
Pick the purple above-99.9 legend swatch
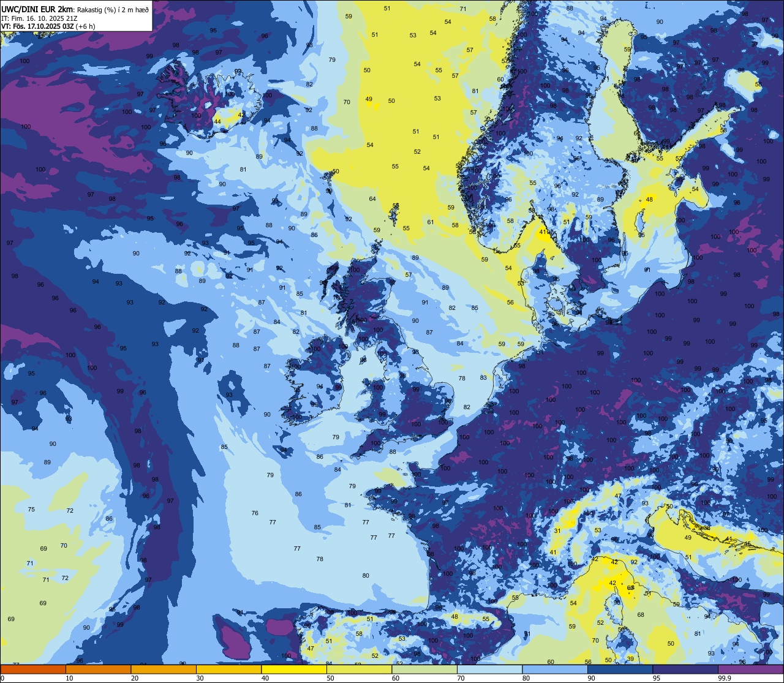coord(750,669)
